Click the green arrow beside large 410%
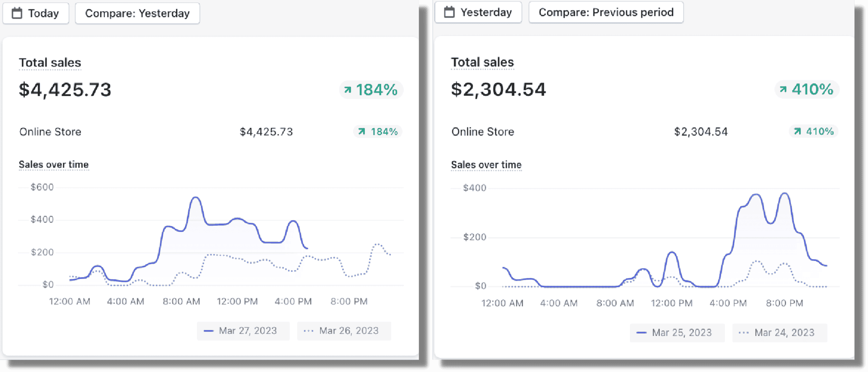Image resolution: width=868 pixels, height=372 pixels. click(783, 90)
